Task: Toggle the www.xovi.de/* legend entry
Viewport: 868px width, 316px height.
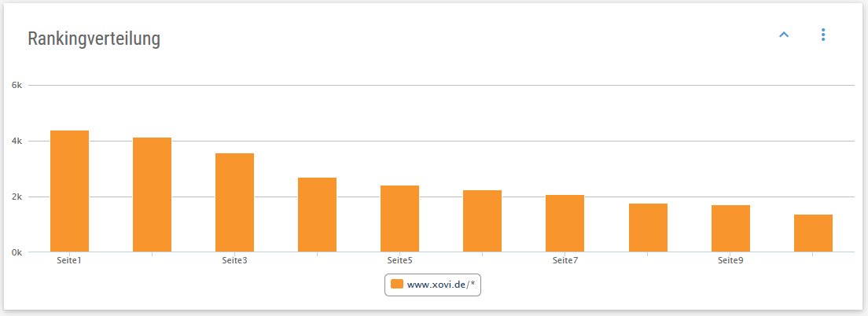Action: coord(432,285)
